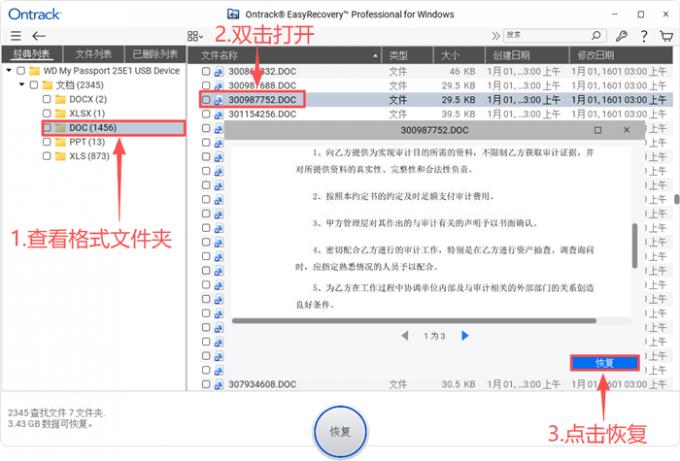680x461 pixels.
Task: Sort by 创建日期 column header
Action: pos(527,55)
